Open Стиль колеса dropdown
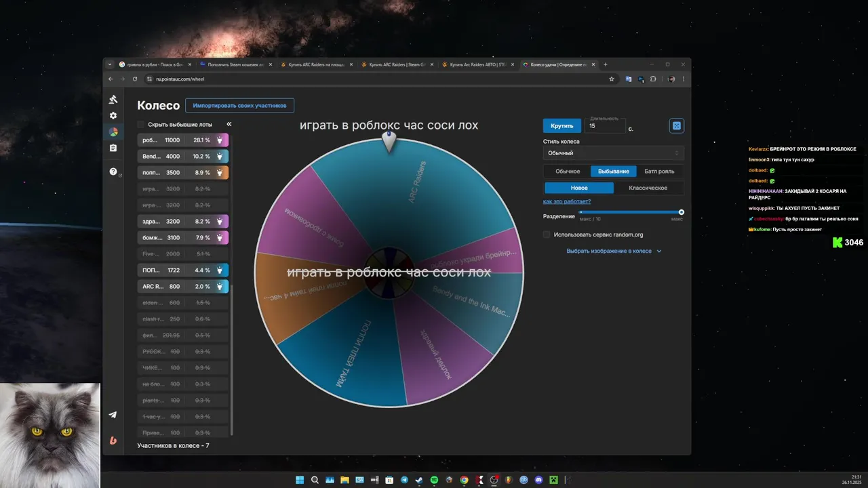This screenshot has height=488, width=868. tap(613, 153)
